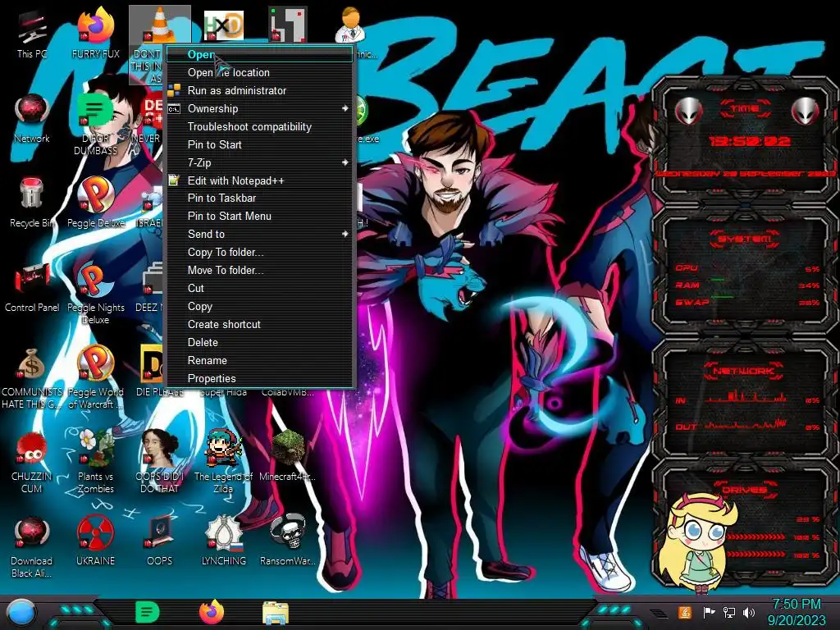Open the green chat app on taskbar
The height and width of the screenshot is (630, 840).
pos(148,612)
